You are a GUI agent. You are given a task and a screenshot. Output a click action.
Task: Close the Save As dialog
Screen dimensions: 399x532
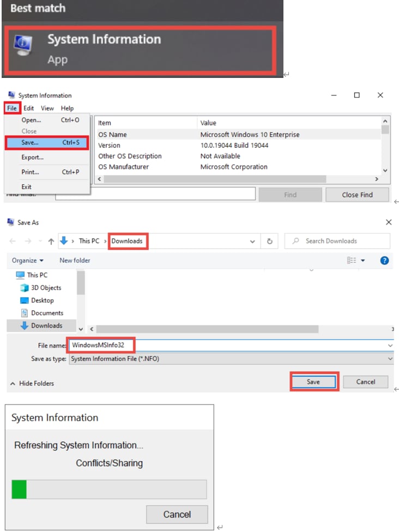[x=389, y=222]
